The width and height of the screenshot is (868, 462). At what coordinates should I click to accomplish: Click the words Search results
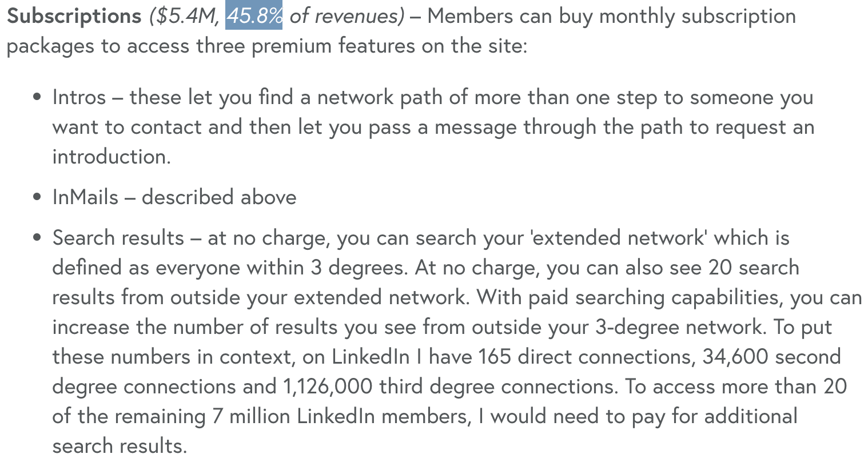tap(118, 238)
